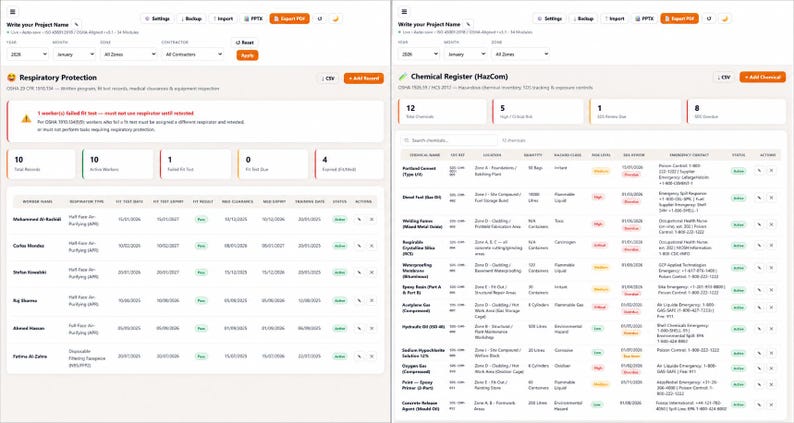Delete Ahmed Hassan's record
Viewport: 794px width, 423px height.
tap(372, 328)
